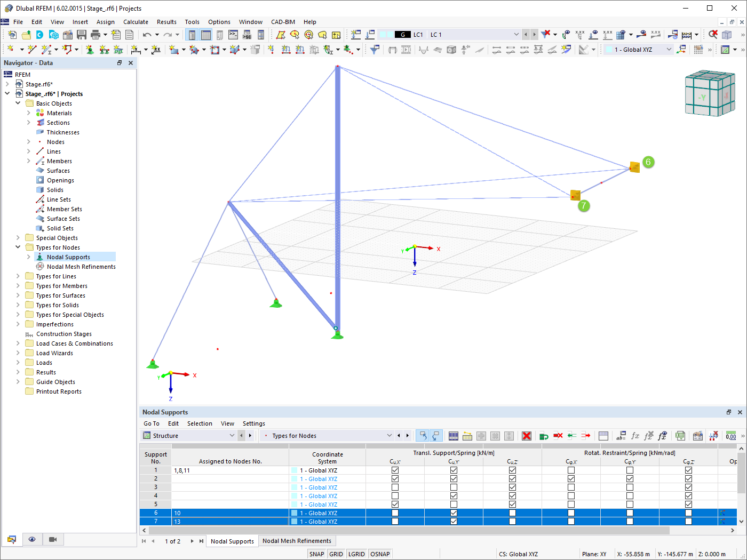Check the Cu,X checkbox for support 3
The width and height of the screenshot is (747, 560).
click(x=395, y=487)
